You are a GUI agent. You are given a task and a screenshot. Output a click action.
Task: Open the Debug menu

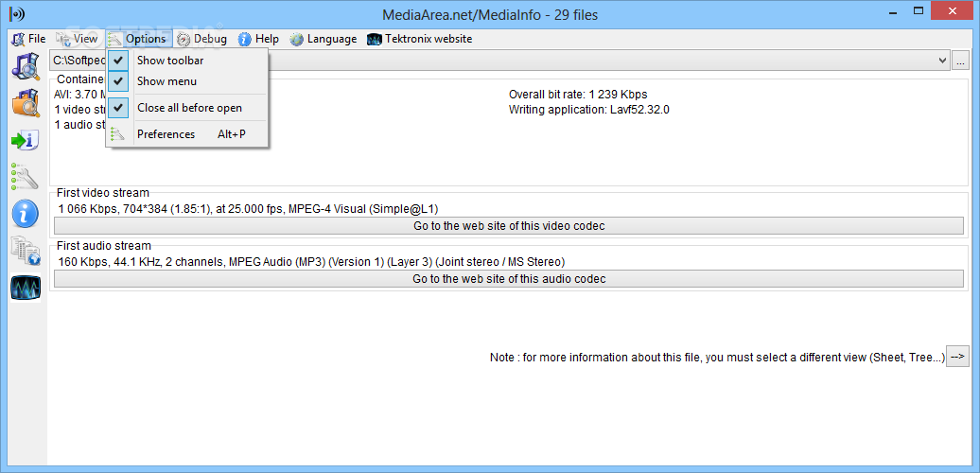(201, 39)
